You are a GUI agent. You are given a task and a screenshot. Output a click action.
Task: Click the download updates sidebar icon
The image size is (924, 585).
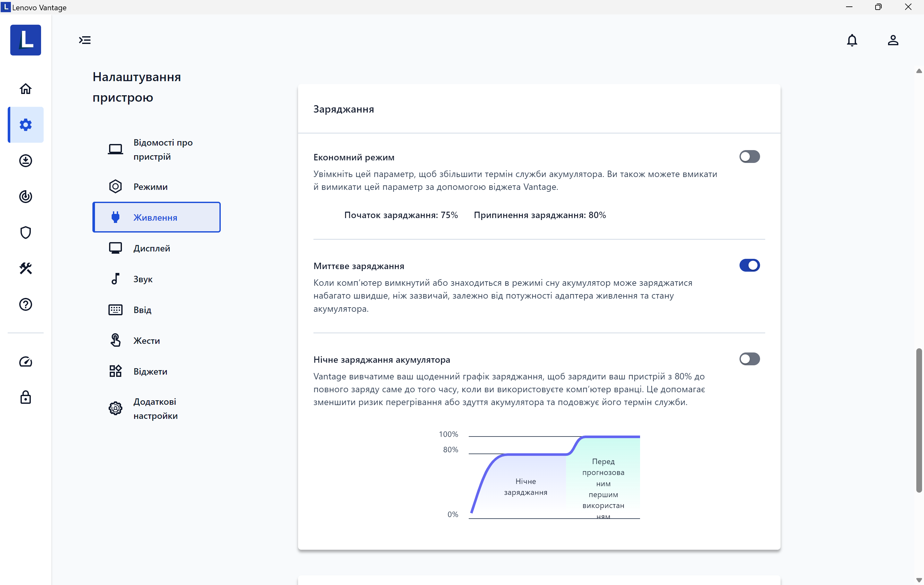coord(25,161)
